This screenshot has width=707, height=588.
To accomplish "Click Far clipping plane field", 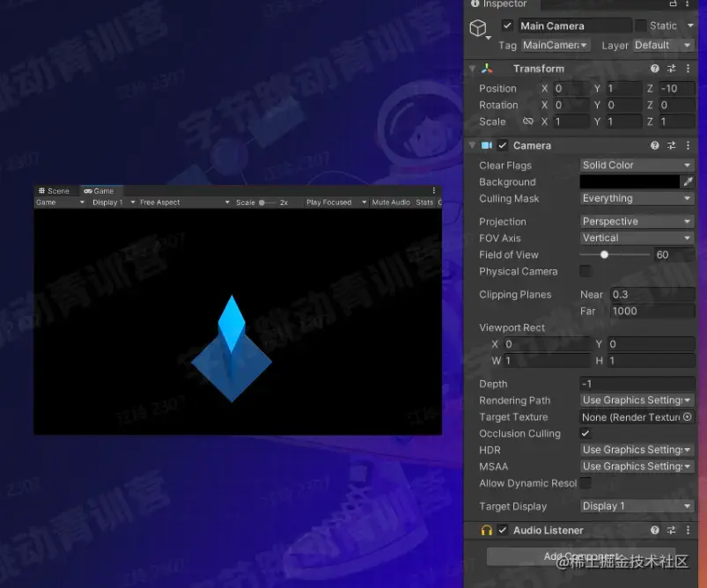I will pos(652,311).
